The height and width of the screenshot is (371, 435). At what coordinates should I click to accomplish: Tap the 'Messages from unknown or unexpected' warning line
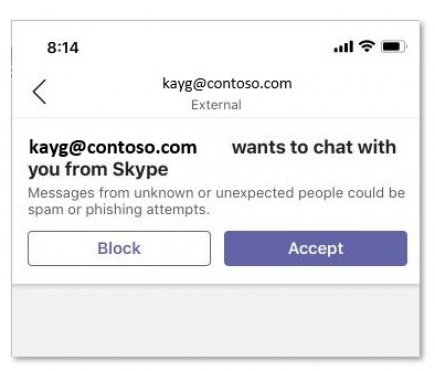pyautogui.click(x=216, y=193)
